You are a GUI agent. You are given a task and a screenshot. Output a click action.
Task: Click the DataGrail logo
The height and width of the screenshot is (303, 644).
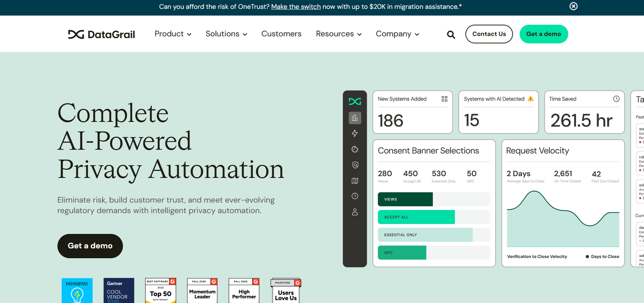[101, 34]
